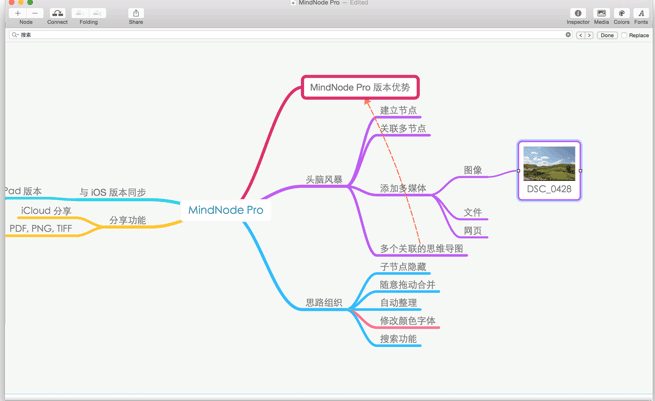Click the unfold nodes button
The height and width of the screenshot is (401, 655).
coord(98,13)
